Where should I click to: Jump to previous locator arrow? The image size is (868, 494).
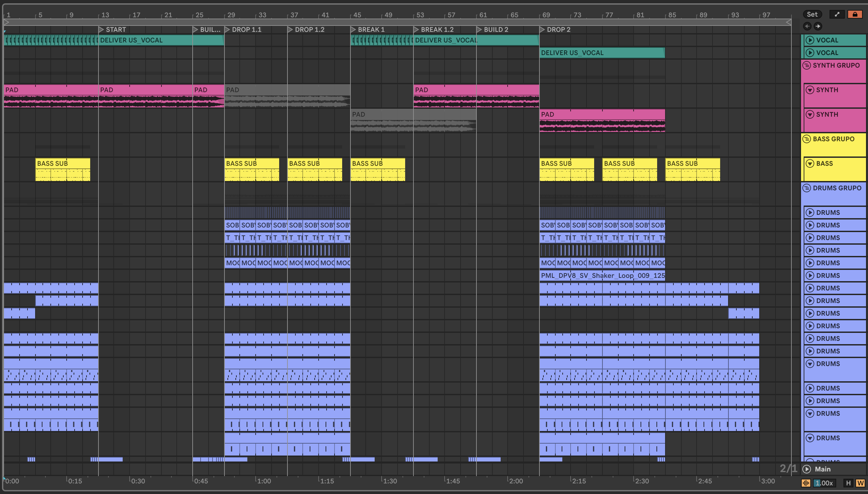[807, 26]
